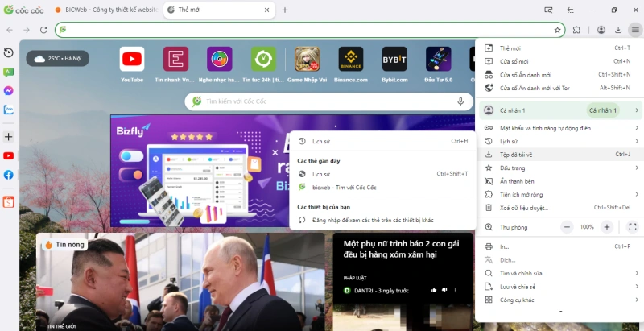Select In... print menu item

pos(559,246)
